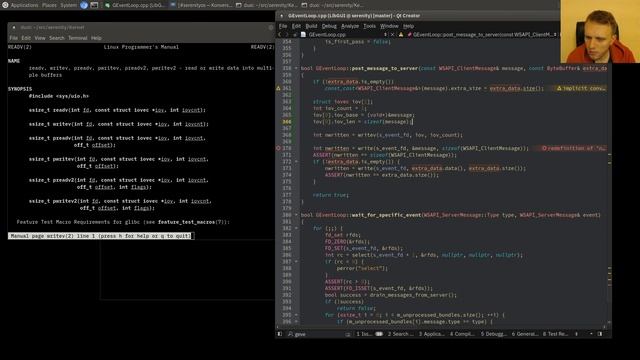Open the General Messages pane
Screen dimensions: 640x360
pos(524,334)
